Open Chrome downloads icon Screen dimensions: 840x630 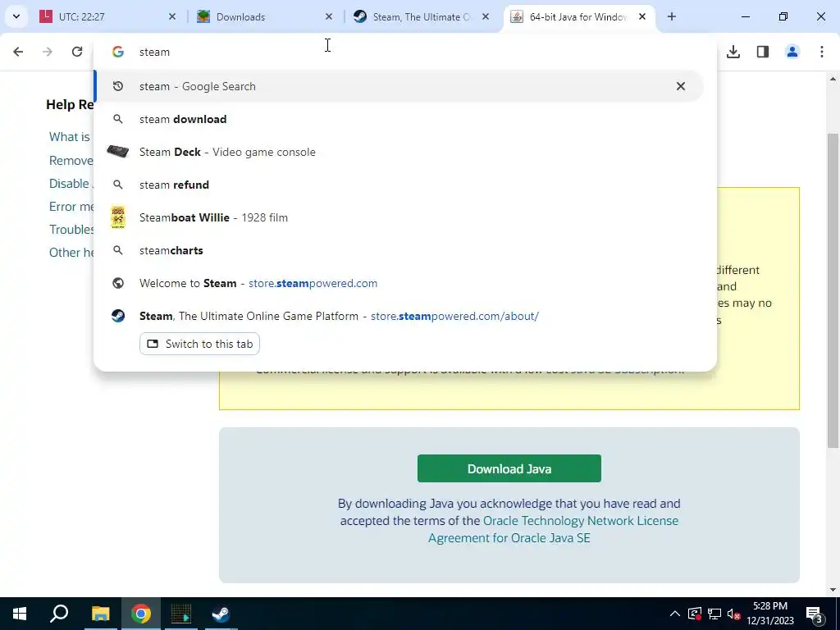pyautogui.click(x=733, y=52)
